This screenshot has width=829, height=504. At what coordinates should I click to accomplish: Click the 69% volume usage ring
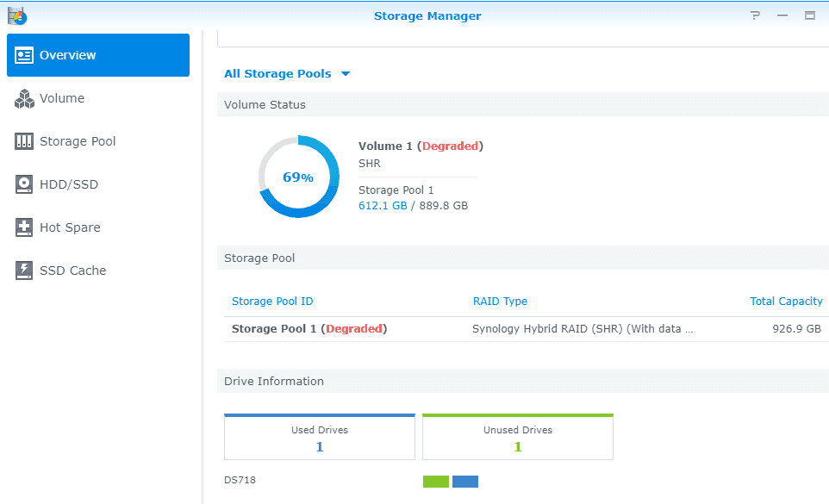pos(298,177)
